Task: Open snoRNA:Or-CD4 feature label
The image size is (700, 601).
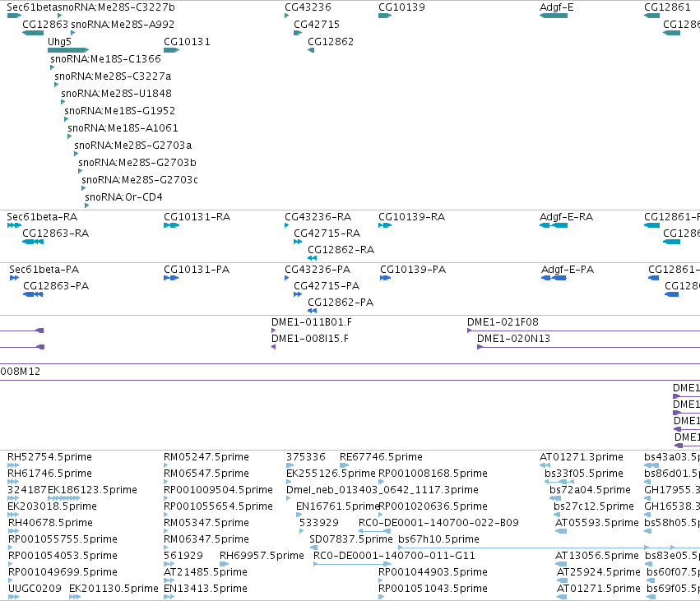Action: pyautogui.click(x=123, y=197)
